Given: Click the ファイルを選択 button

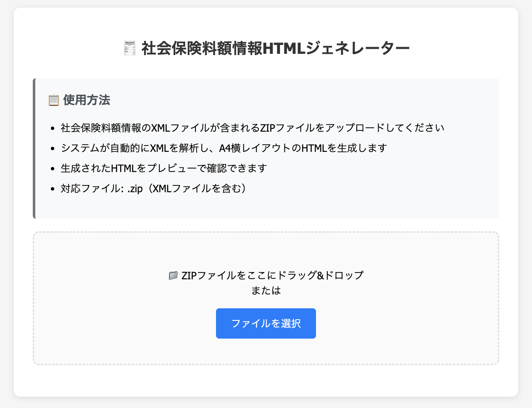Looking at the screenshot, I should (266, 323).
